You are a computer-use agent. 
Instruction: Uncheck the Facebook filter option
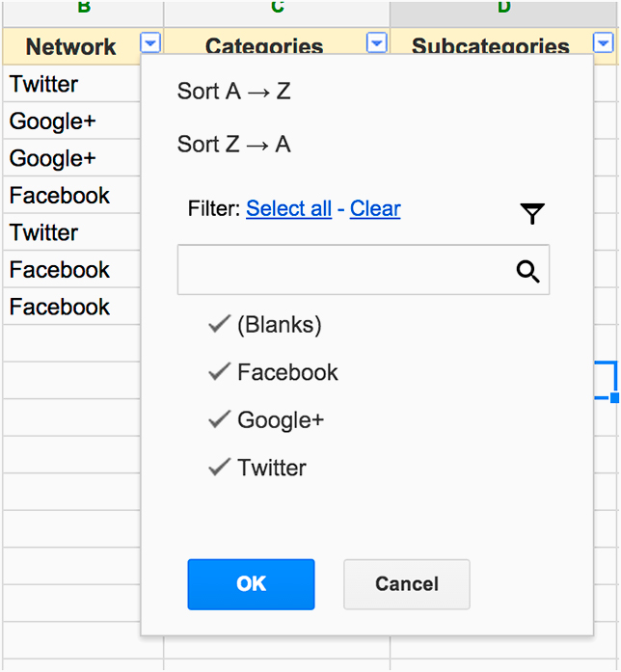pyautogui.click(x=273, y=372)
